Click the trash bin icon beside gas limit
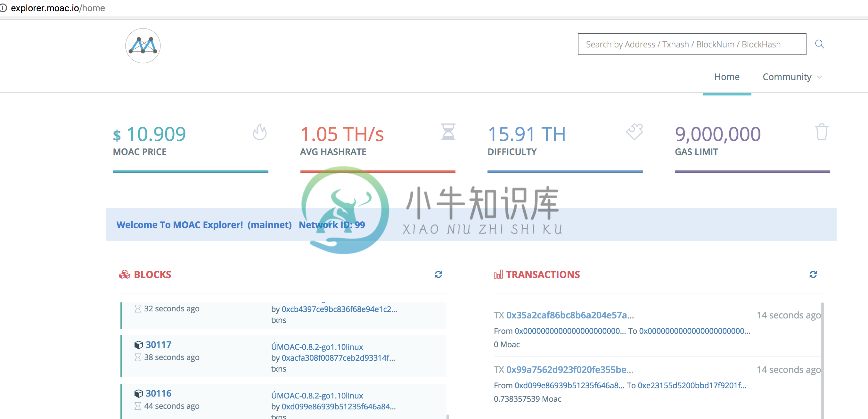Viewport: 868px width, 419px height. pos(822,132)
